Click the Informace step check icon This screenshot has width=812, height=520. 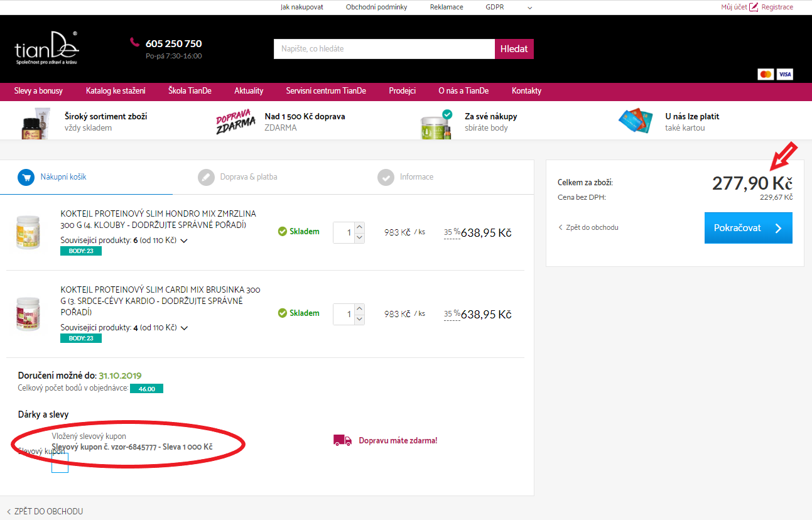tap(386, 177)
